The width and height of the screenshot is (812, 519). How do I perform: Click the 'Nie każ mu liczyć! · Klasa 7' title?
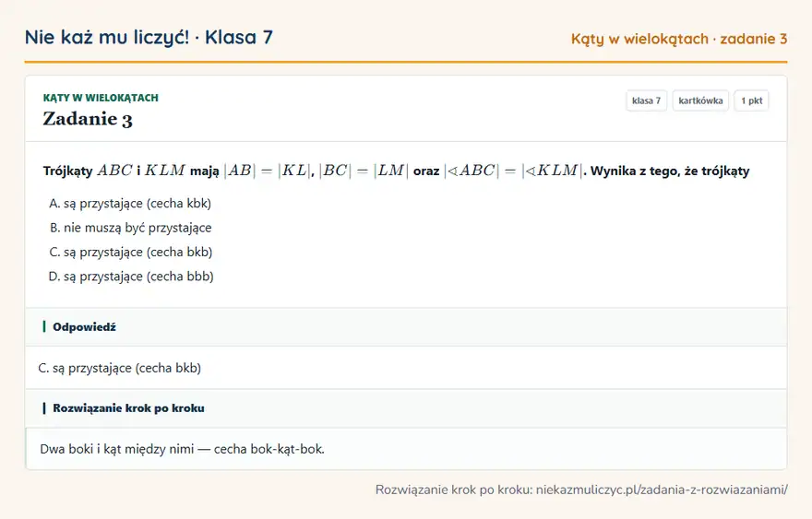pos(149,37)
